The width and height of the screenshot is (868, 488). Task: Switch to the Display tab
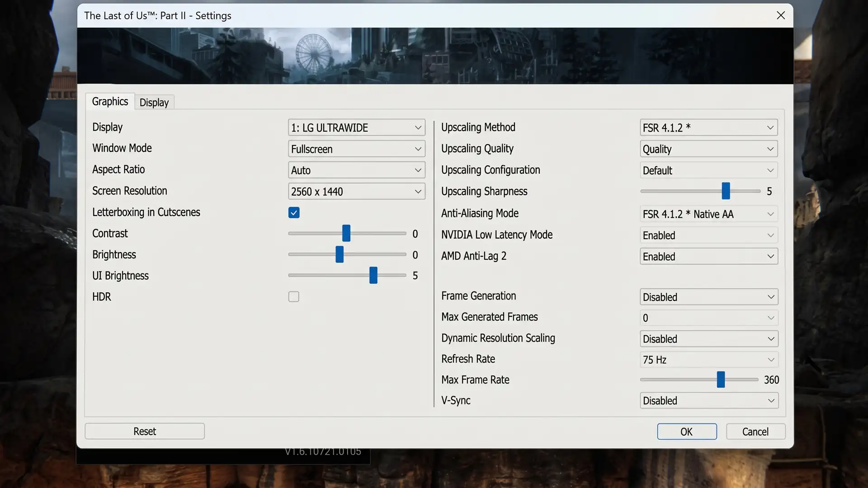(x=154, y=103)
